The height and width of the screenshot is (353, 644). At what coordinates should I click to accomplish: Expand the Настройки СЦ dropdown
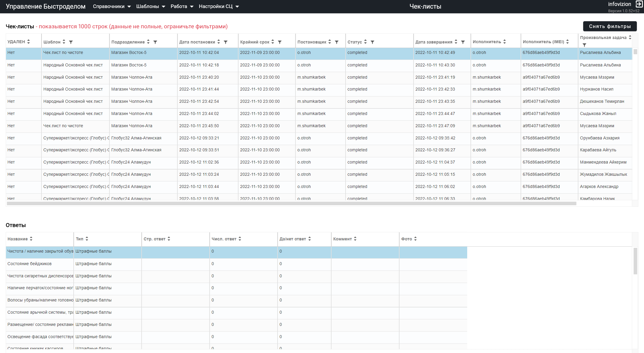point(219,7)
